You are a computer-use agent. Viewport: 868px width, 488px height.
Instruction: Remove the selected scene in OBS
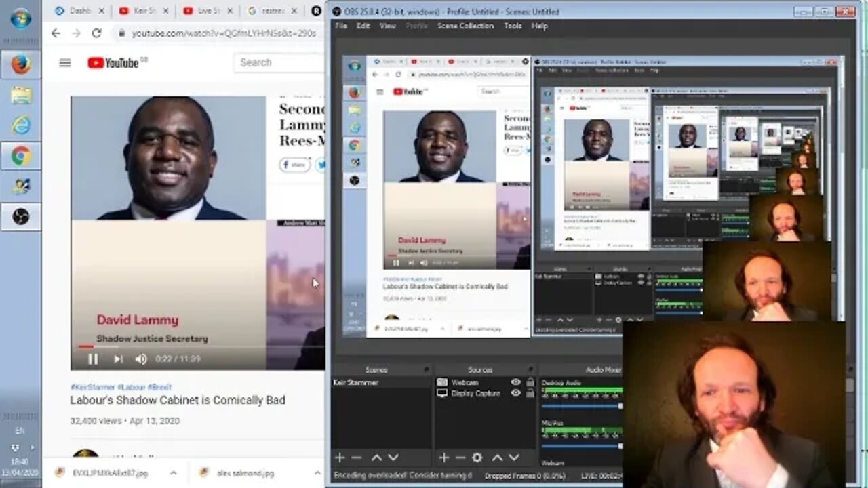[x=356, y=457]
